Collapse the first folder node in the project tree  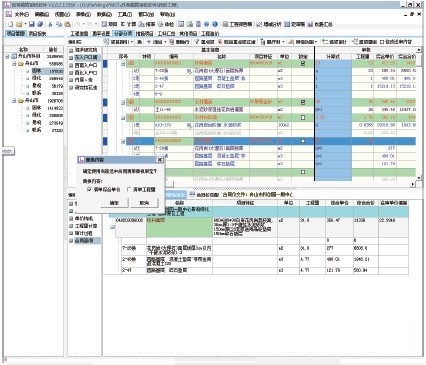pyautogui.click(x=14, y=63)
